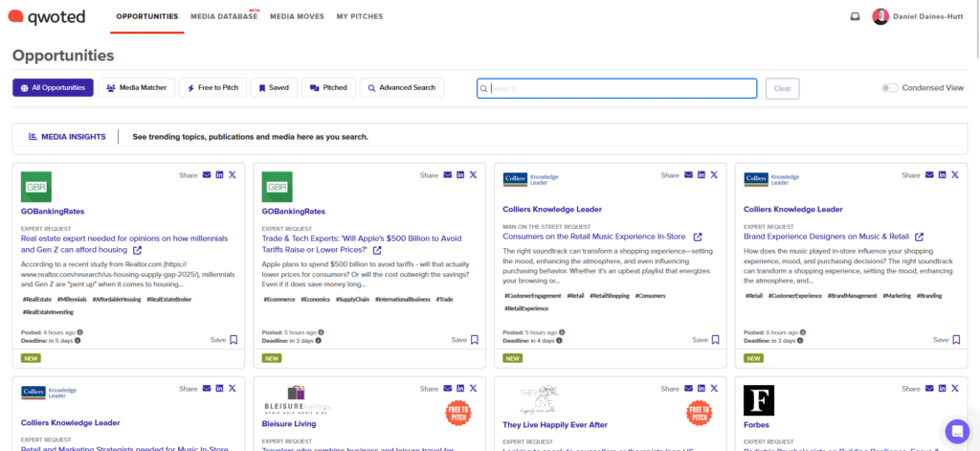Click the Forbes logo thumbnail
The width and height of the screenshot is (980, 451).
759,400
